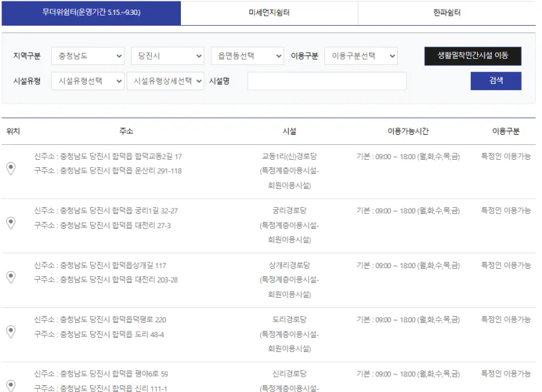Select address 합덕읍 궁리1길 32-27
This screenshot has height=392, width=542.
[x=106, y=211]
